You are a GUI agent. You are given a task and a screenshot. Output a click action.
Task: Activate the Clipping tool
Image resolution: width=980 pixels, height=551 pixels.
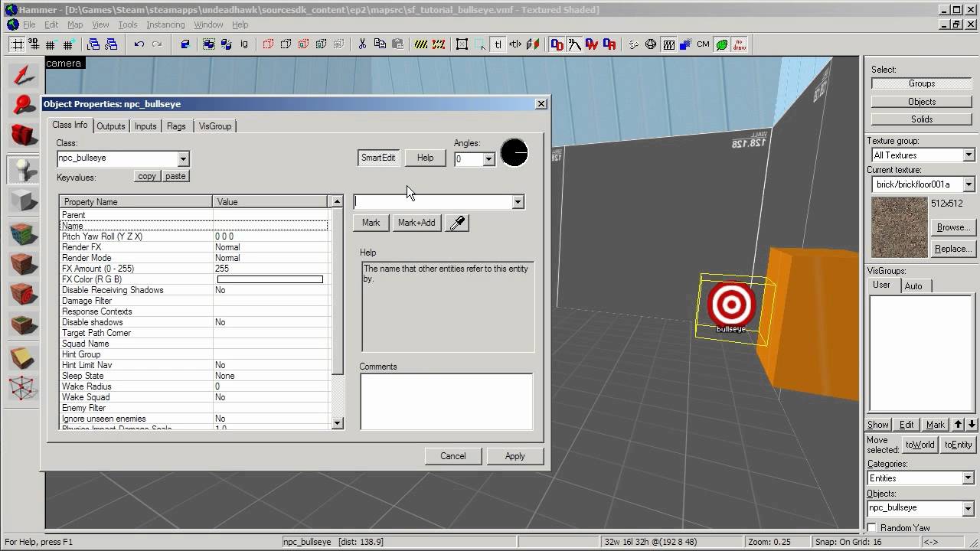(x=24, y=357)
